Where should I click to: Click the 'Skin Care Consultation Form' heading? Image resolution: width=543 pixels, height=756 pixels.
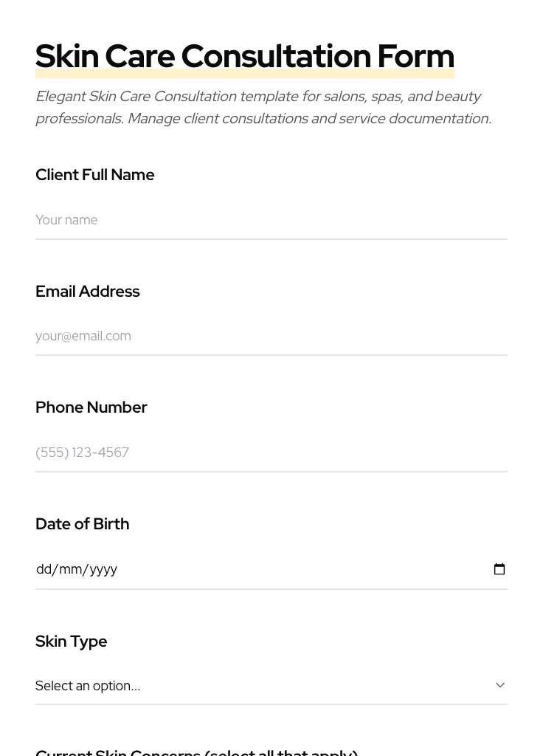244,56
